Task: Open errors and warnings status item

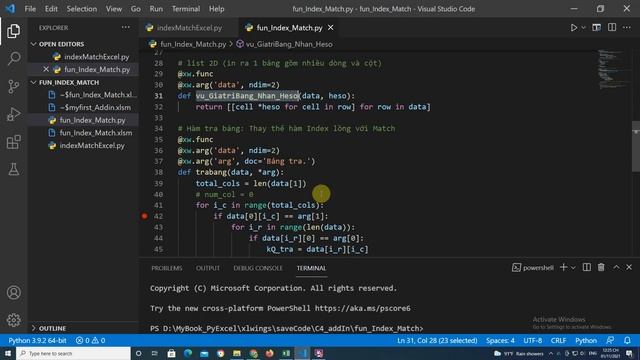Action: 90,340
